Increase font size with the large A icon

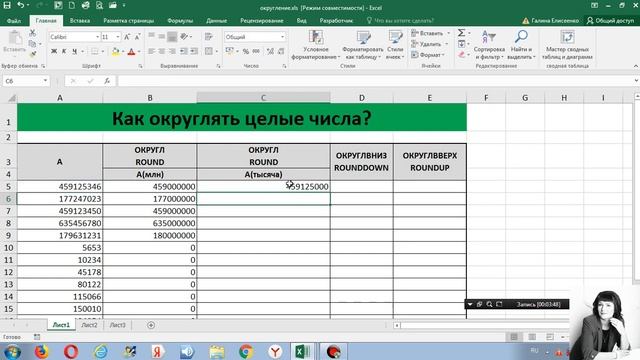point(127,37)
